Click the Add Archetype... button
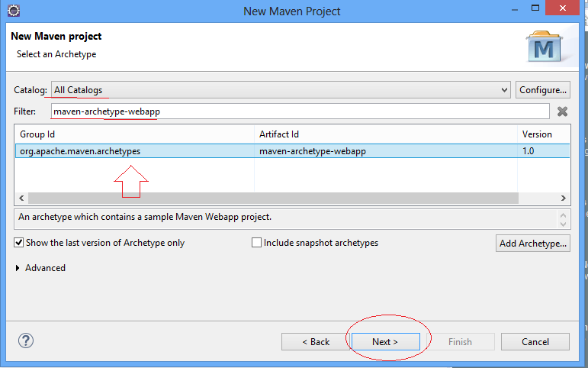The image size is (588, 368). 533,244
